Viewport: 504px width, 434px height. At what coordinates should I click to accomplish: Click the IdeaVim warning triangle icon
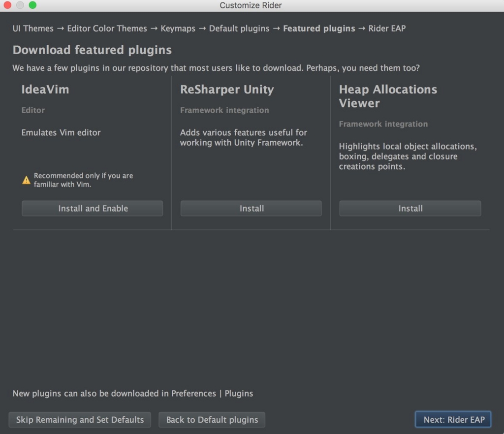(x=26, y=180)
